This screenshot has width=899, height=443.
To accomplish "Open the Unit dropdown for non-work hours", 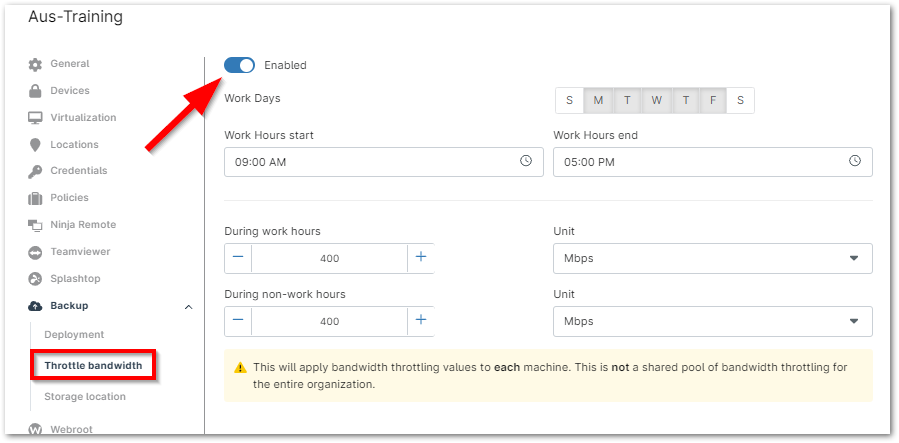I will (712, 321).
